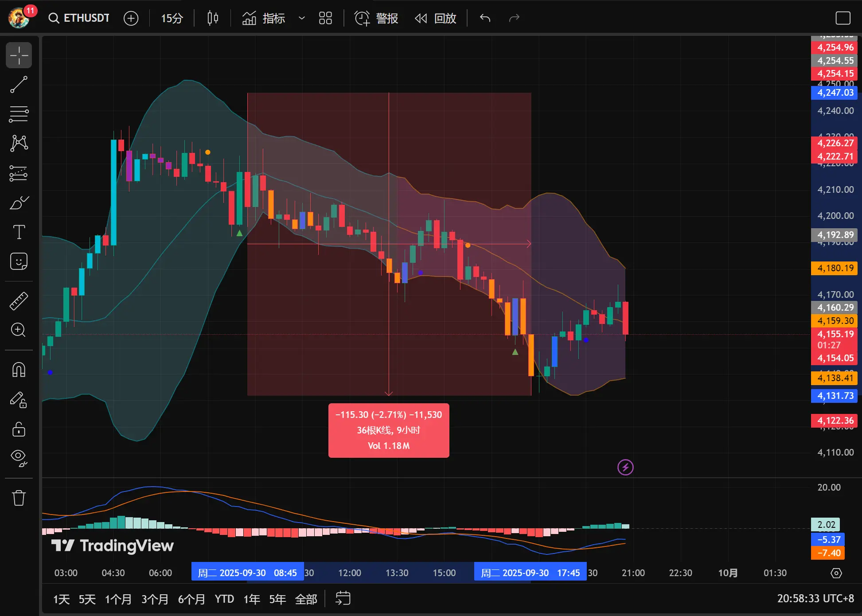The height and width of the screenshot is (616, 862).
Task: Open the emoji icons tool
Action: [19, 261]
